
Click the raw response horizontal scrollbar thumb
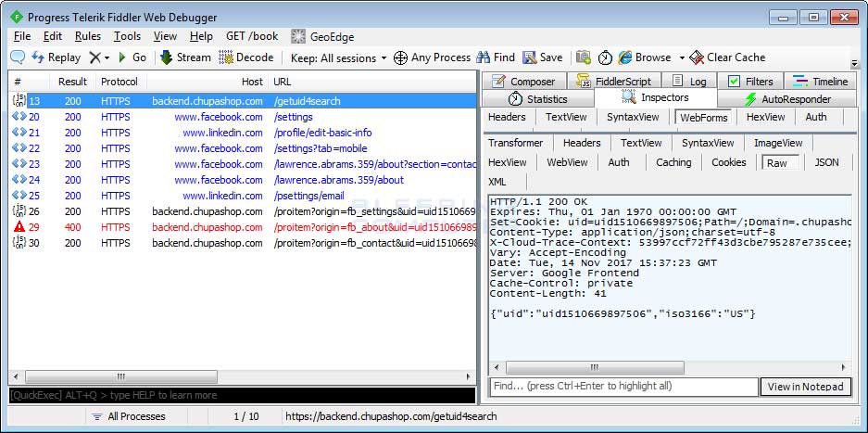click(x=595, y=367)
